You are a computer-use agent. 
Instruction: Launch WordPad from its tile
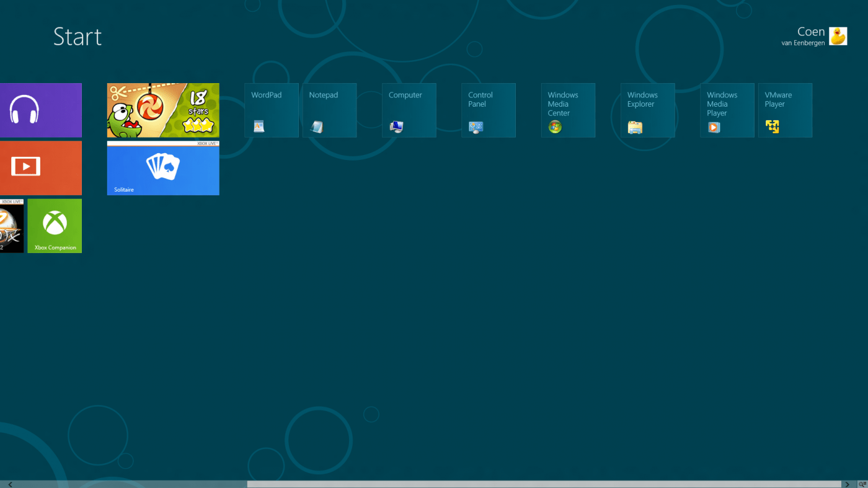pos(271,110)
